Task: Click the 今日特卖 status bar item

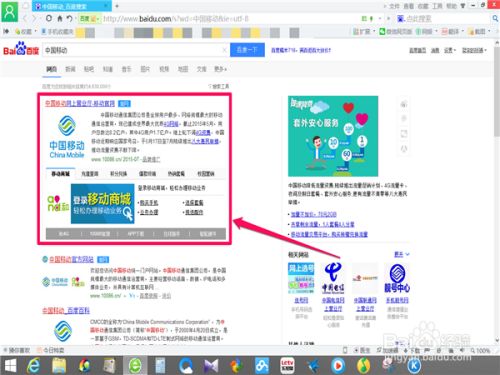Action: (x=50, y=350)
